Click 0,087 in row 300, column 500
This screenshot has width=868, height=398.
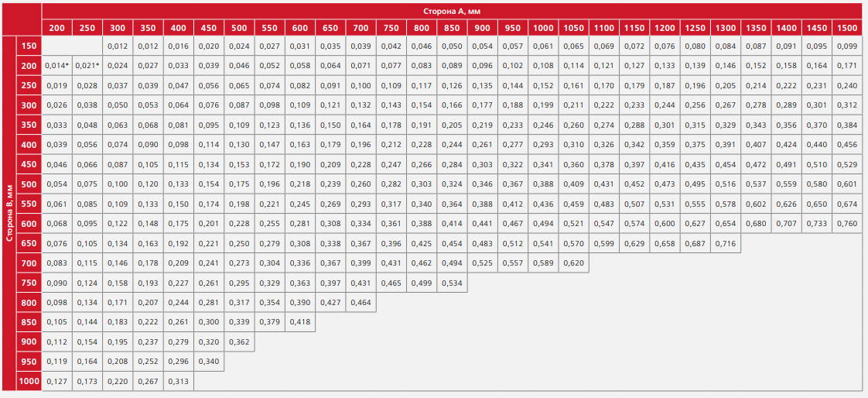[x=239, y=105]
